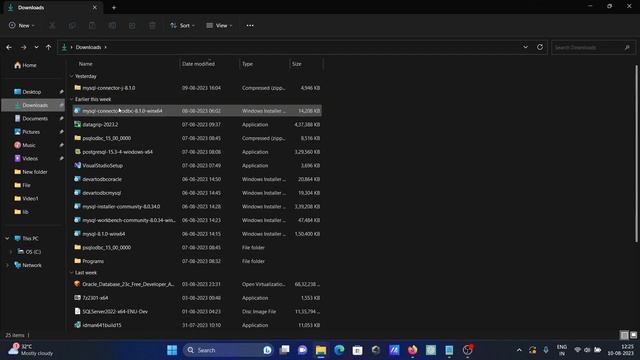Go up one folder level
The width and height of the screenshot is (640, 360).
(49, 47)
